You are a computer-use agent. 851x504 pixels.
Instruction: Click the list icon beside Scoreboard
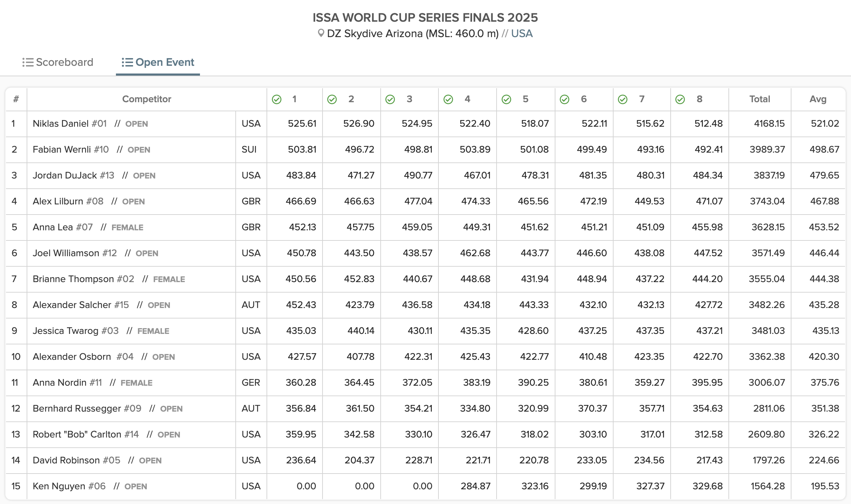[28, 62]
